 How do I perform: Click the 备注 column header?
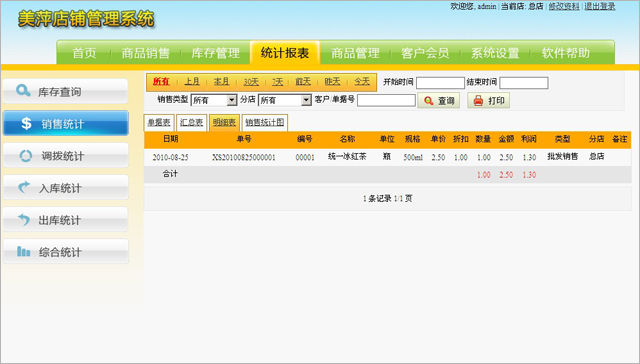pyautogui.click(x=620, y=139)
